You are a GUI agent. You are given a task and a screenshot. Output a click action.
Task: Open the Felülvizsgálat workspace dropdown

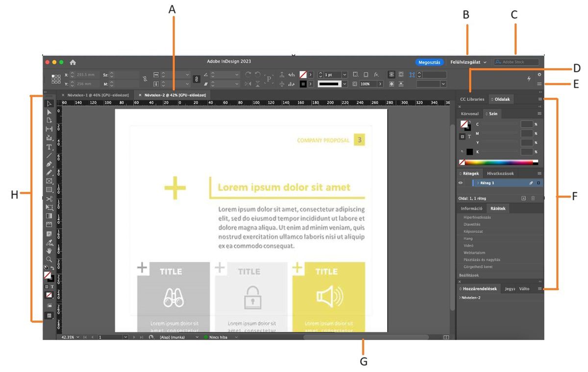[468, 62]
